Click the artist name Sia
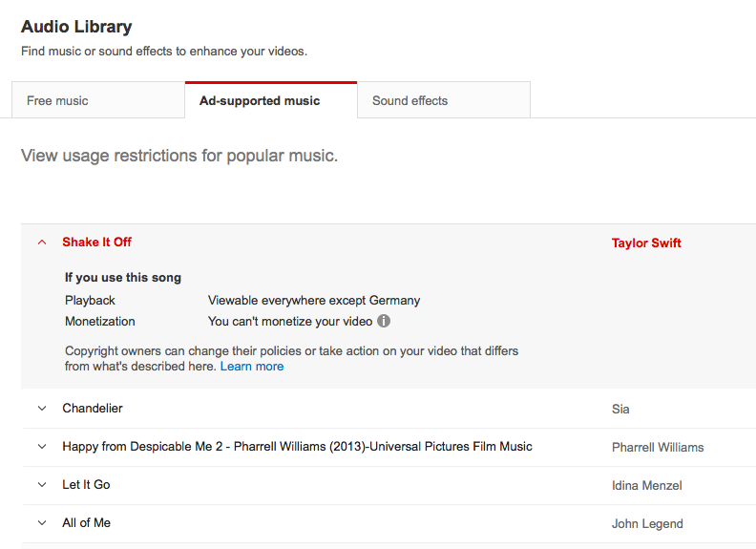 (x=620, y=410)
